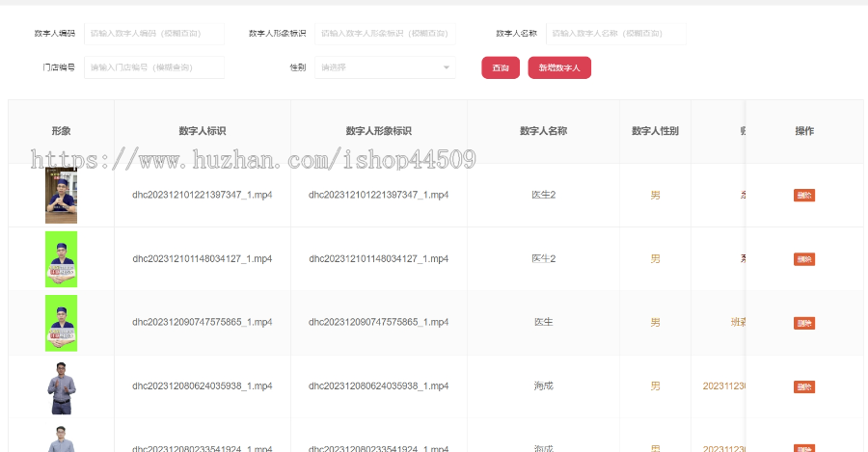
Task: Click name 海成 in dhc202312080624035938 row
Action: [x=543, y=386]
